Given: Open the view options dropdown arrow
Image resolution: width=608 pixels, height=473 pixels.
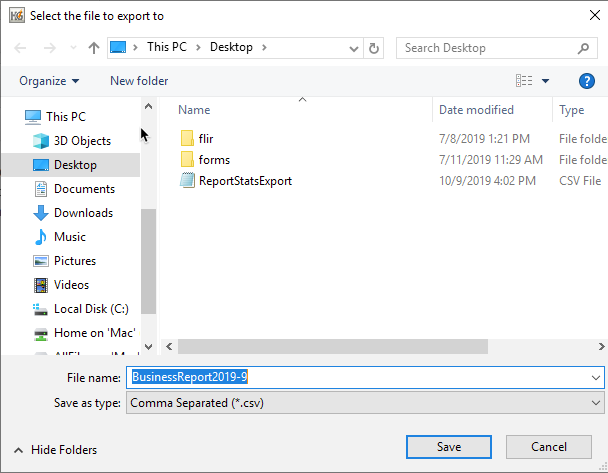Looking at the screenshot, I should pos(545,81).
